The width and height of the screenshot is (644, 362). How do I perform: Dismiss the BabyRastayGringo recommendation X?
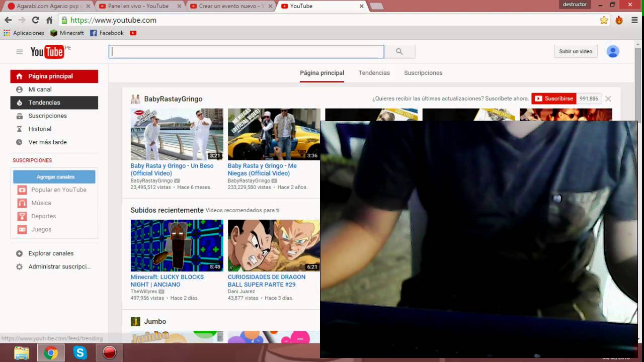pyautogui.click(x=608, y=99)
